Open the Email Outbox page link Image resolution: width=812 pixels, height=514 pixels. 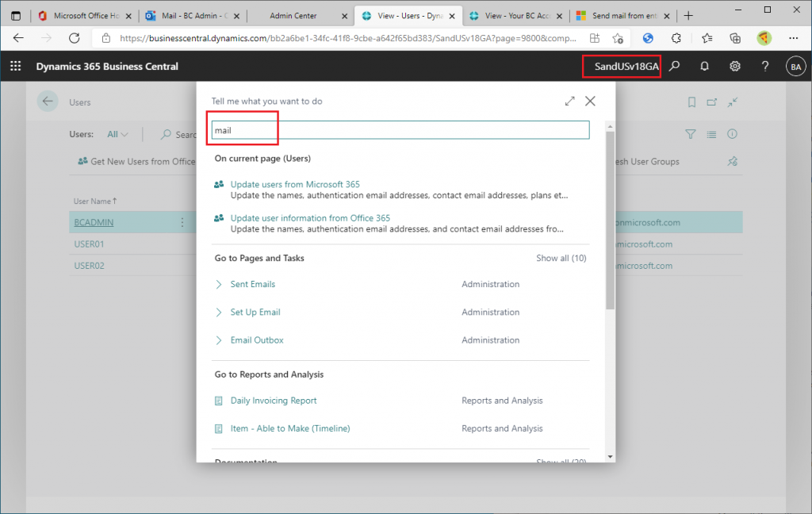pyautogui.click(x=257, y=340)
